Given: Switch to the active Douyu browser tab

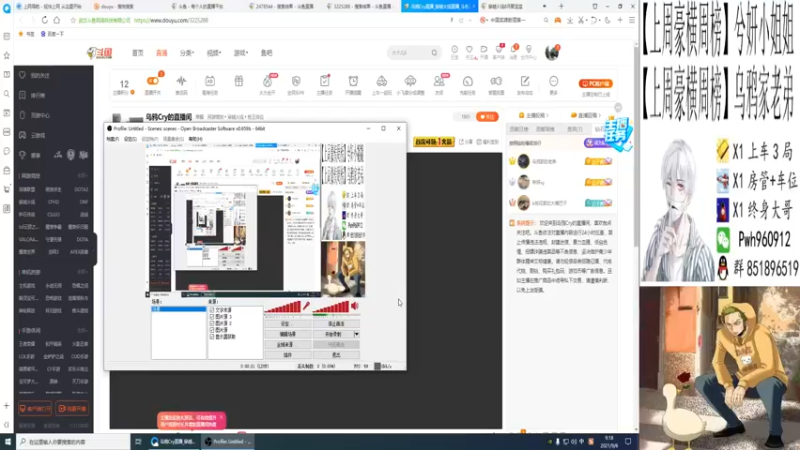Looking at the screenshot, I should (x=439, y=6).
